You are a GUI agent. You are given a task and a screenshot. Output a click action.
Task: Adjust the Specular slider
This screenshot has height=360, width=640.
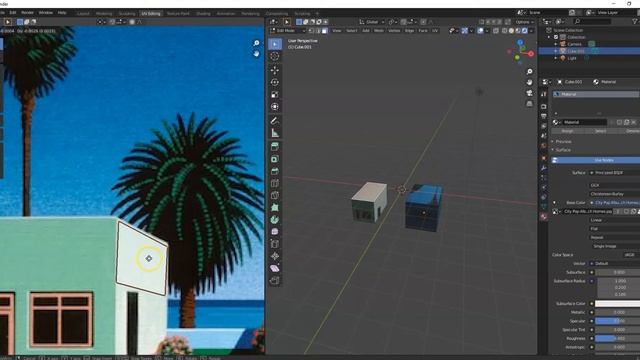617,321
